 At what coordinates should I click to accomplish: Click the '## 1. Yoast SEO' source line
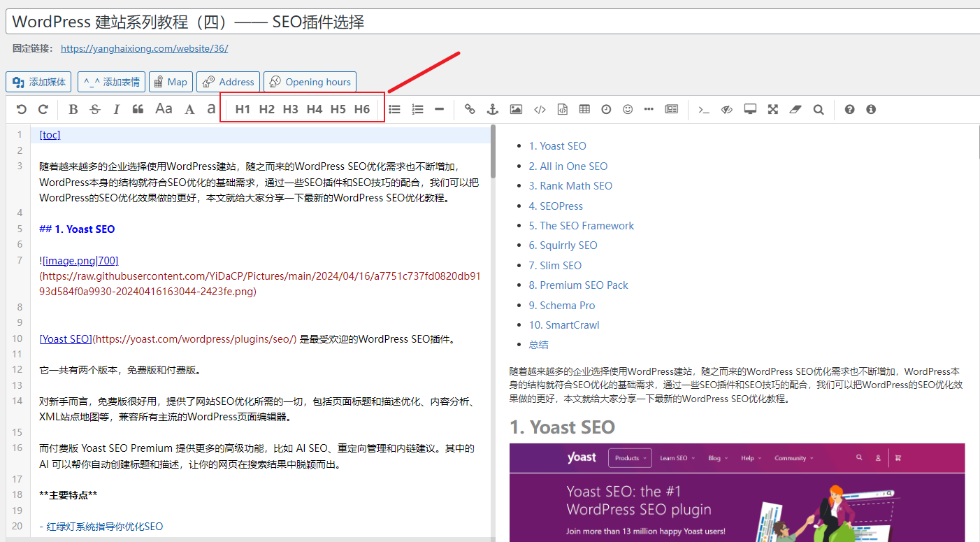point(77,229)
